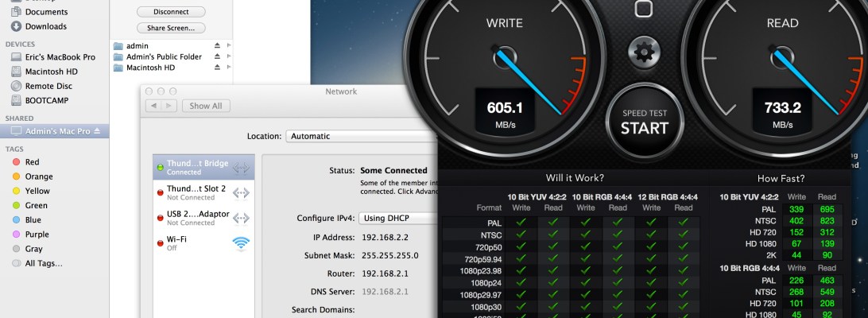Eject Admin's Mac Pro in sidebar
Image resolution: width=868 pixels, height=318 pixels.
point(98,130)
